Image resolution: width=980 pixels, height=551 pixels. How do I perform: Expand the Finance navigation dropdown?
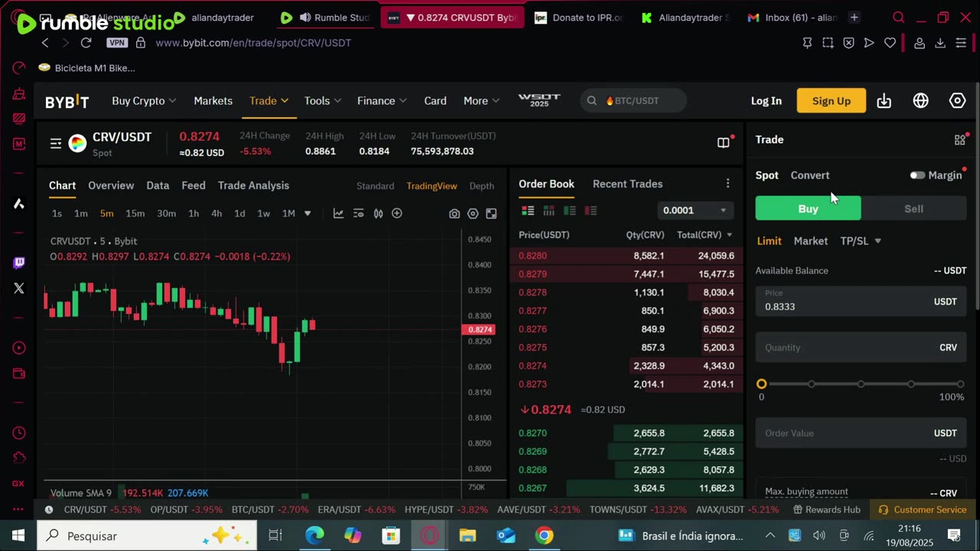(x=382, y=101)
